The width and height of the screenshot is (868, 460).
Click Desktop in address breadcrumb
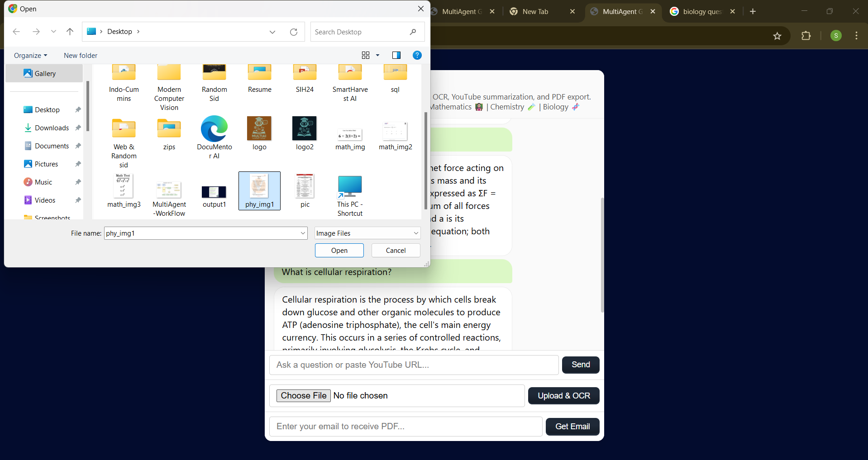(119, 32)
